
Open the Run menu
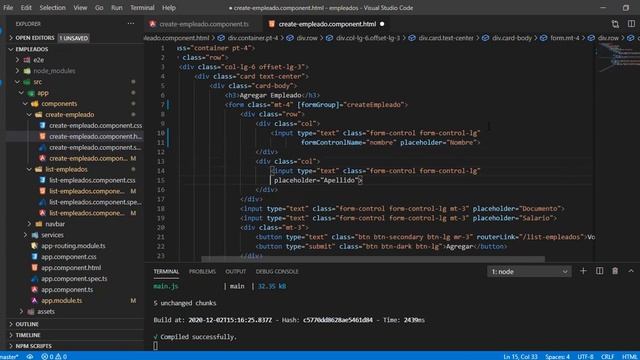pyautogui.click(x=117, y=8)
